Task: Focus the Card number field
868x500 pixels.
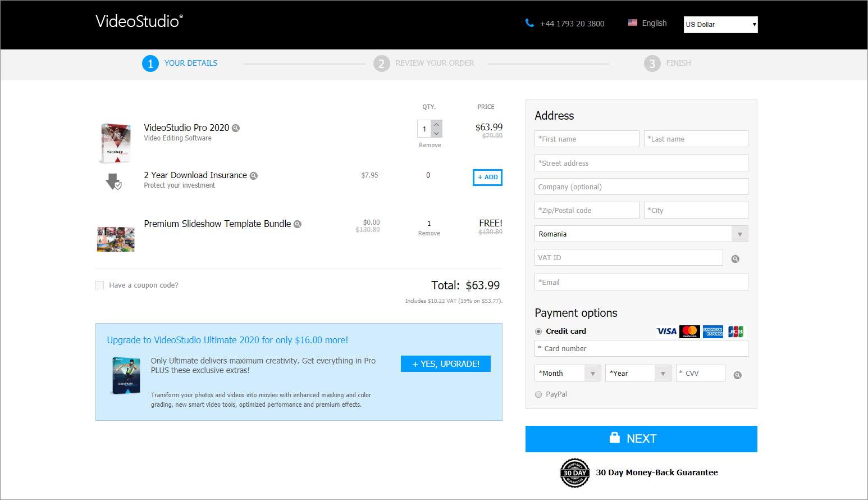Action: pyautogui.click(x=641, y=348)
